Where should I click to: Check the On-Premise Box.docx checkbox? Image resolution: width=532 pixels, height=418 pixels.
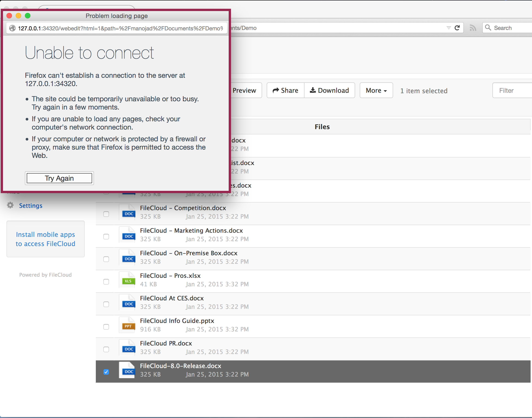click(106, 259)
